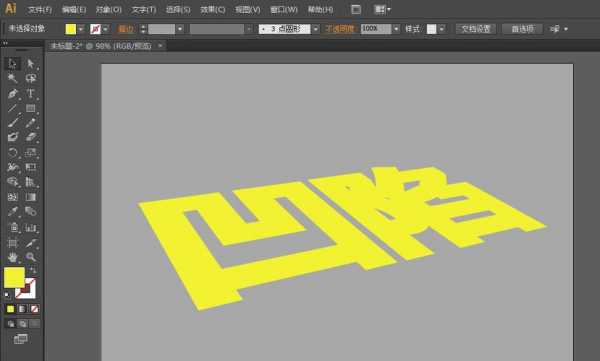Viewport: 600px width, 361px height.
Task: Select the Direct Selection tool
Action: click(x=31, y=64)
